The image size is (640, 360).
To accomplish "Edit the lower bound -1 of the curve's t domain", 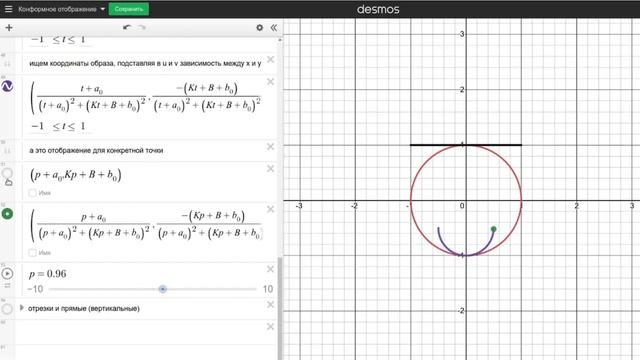I will pyautogui.click(x=37, y=127).
